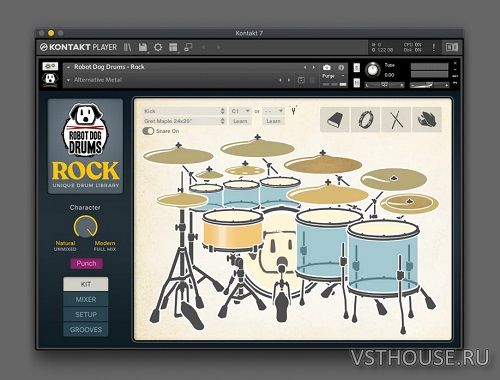Switch to the GROOVES tab
Image resolution: width=500 pixels, height=380 pixels.
click(x=86, y=329)
